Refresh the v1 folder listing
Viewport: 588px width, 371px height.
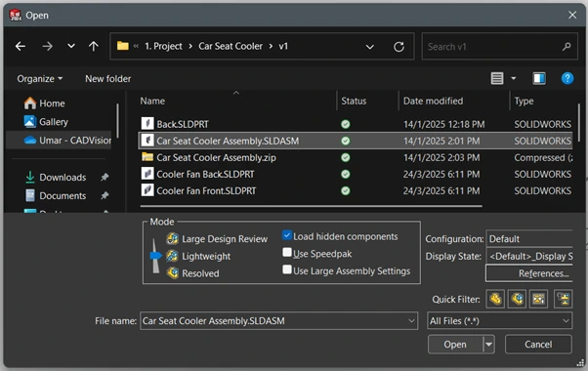pyautogui.click(x=399, y=47)
